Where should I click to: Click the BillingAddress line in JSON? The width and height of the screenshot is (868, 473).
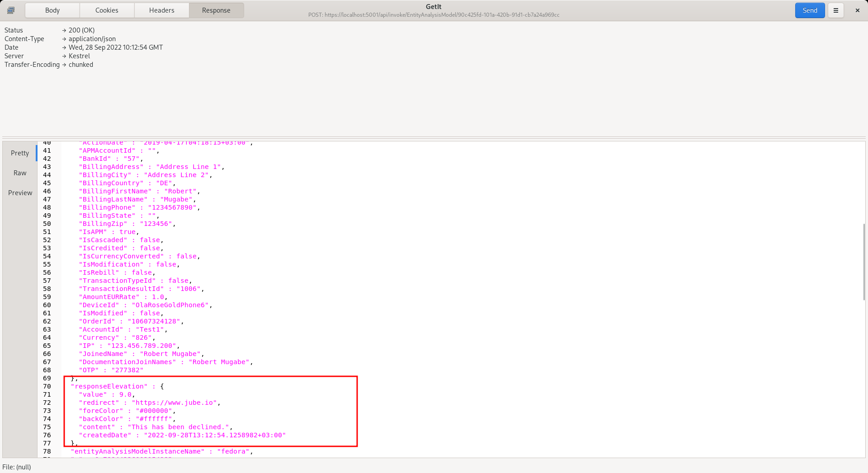click(151, 167)
